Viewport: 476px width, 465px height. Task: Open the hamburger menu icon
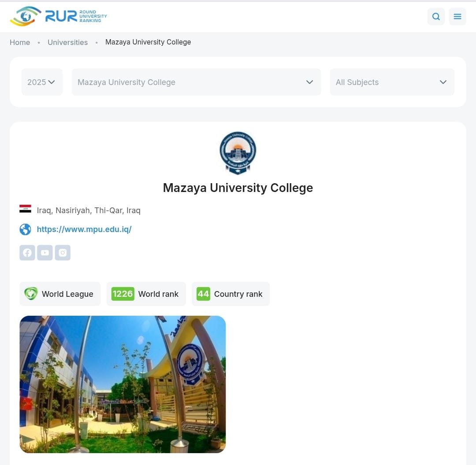[457, 16]
